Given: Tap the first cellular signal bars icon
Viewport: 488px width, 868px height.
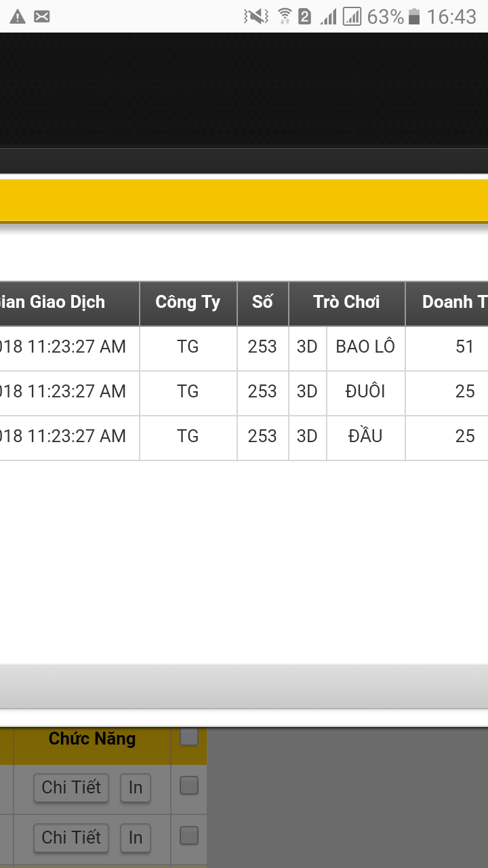Looking at the screenshot, I should pyautogui.click(x=329, y=17).
